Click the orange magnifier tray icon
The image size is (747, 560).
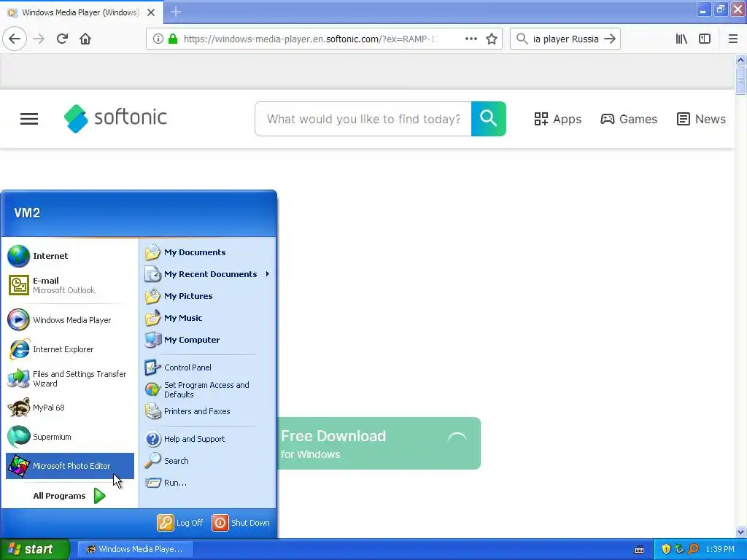click(x=694, y=549)
